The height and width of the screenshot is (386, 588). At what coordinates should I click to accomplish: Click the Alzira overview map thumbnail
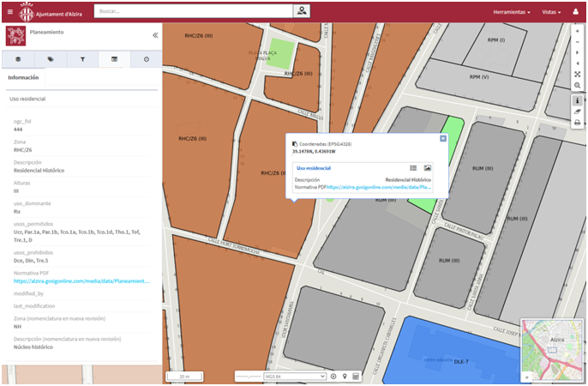(551, 350)
